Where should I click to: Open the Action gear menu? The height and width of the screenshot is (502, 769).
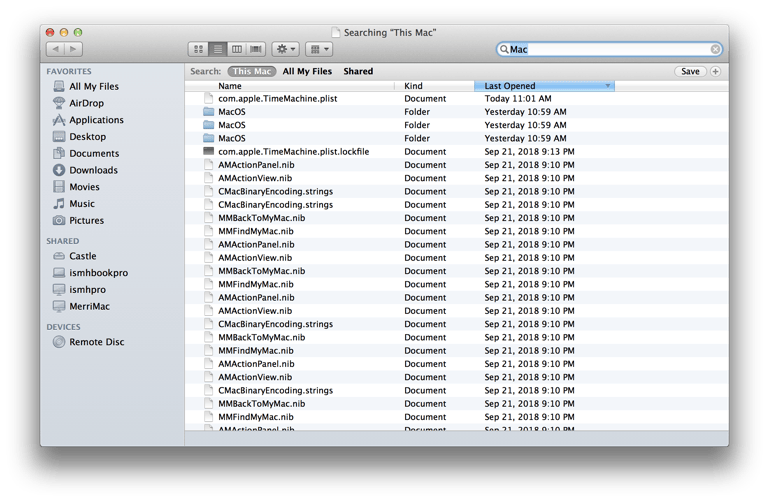(285, 49)
